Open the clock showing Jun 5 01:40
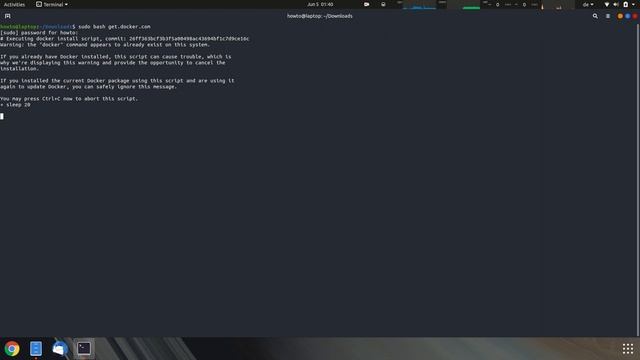Viewport: 640px width, 360px height. pos(320,4)
